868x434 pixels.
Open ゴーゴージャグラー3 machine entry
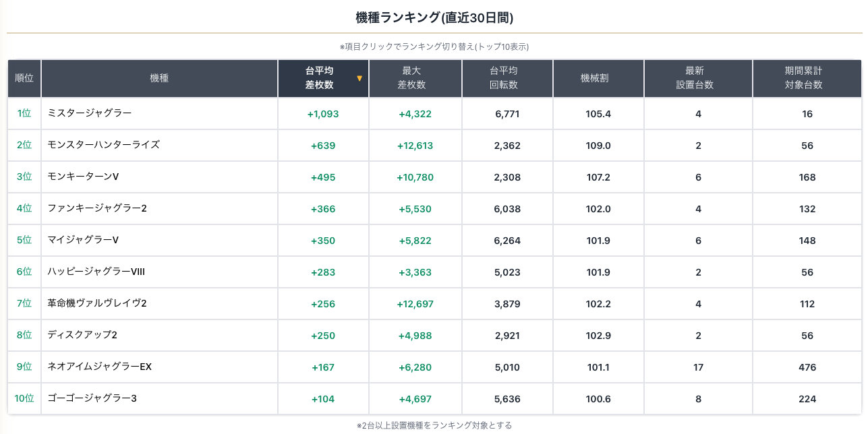[92, 398]
